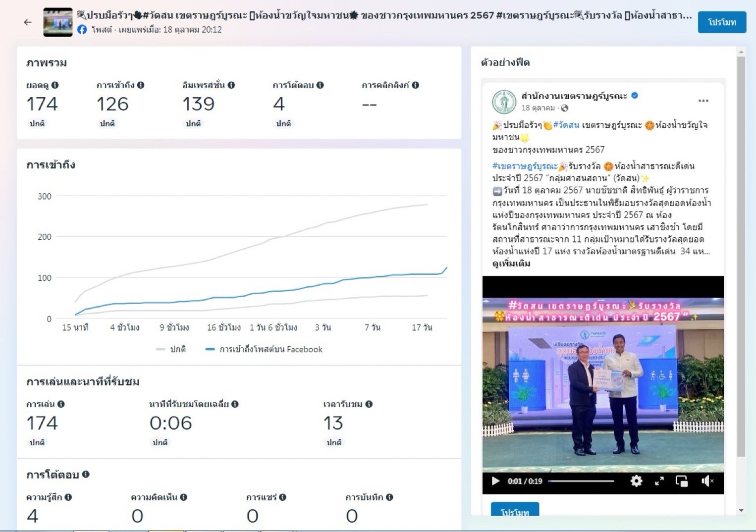This screenshot has height=532, width=756.
Task: Click the scrollbar down arrow in feed preview
Action: 741,510
